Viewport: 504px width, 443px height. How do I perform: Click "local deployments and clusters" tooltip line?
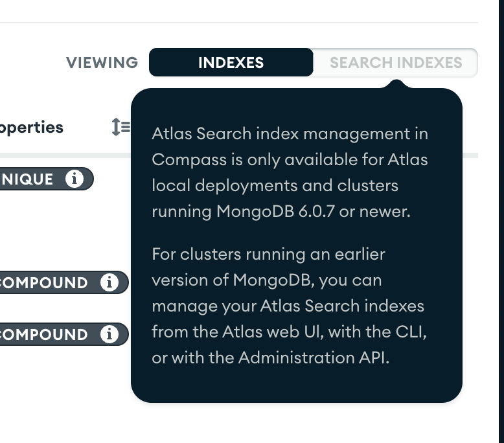click(x=275, y=185)
